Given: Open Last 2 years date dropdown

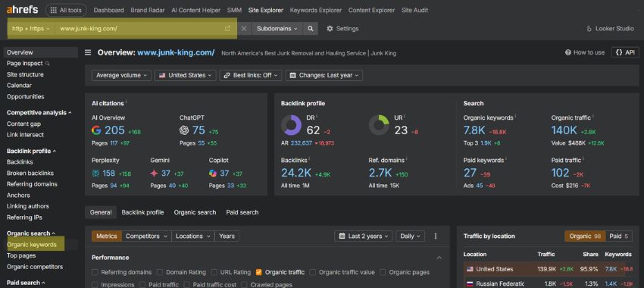Looking at the screenshot, I should (x=363, y=236).
